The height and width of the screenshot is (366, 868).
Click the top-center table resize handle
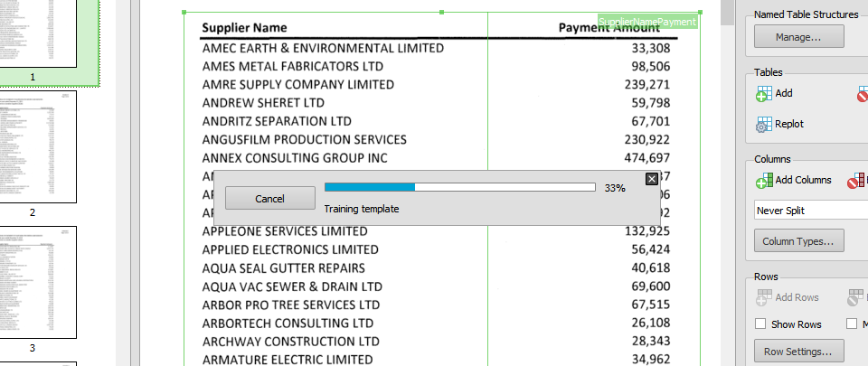pyautogui.click(x=442, y=12)
